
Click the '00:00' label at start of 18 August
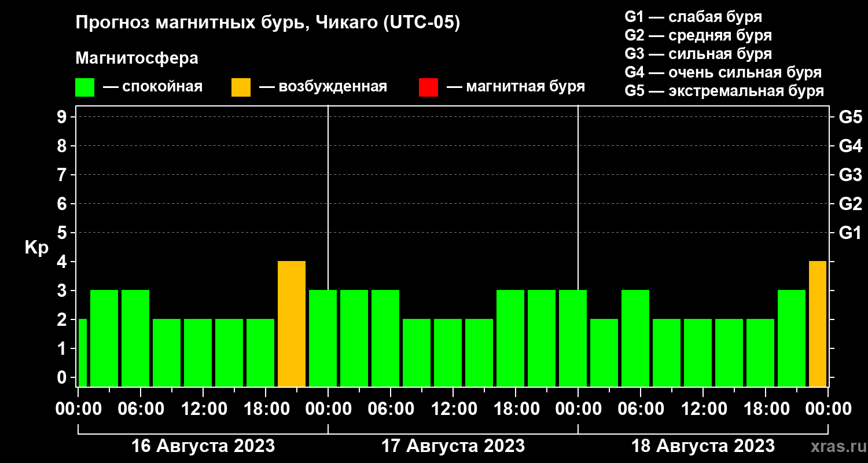pos(578,409)
